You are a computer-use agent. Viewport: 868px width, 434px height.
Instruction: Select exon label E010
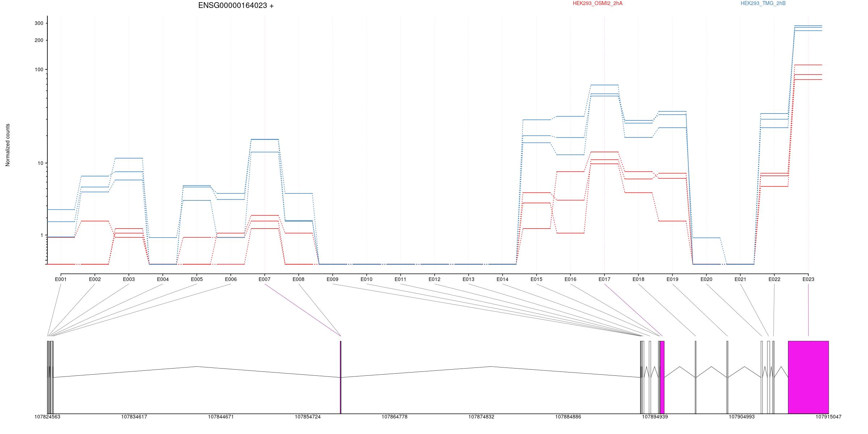(366, 279)
